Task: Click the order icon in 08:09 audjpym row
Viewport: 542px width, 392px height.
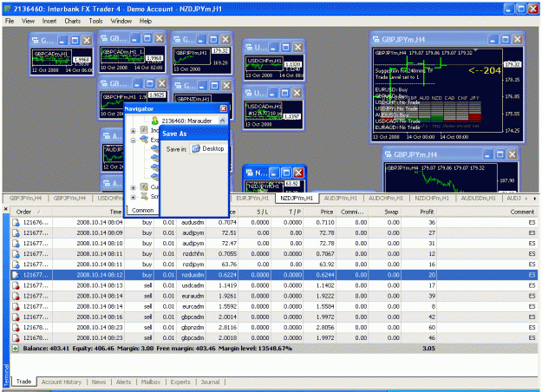Action: click(x=16, y=233)
